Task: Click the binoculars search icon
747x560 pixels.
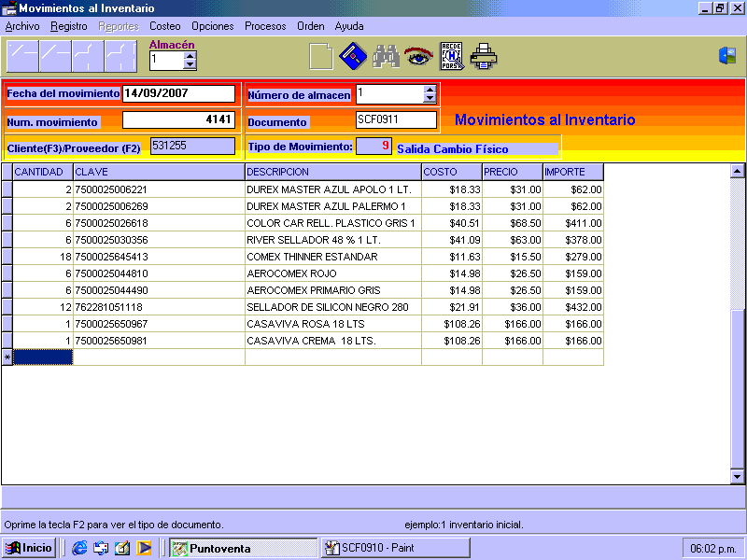Action: click(386, 57)
